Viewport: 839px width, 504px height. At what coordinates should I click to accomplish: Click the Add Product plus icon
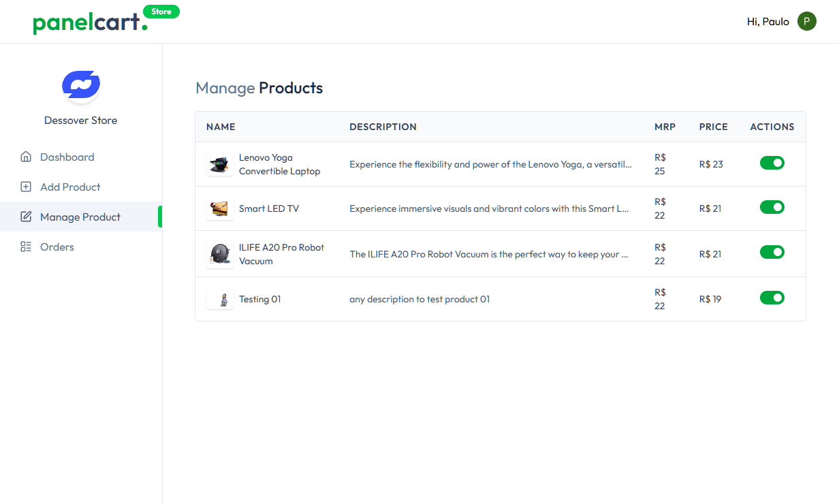coord(26,187)
